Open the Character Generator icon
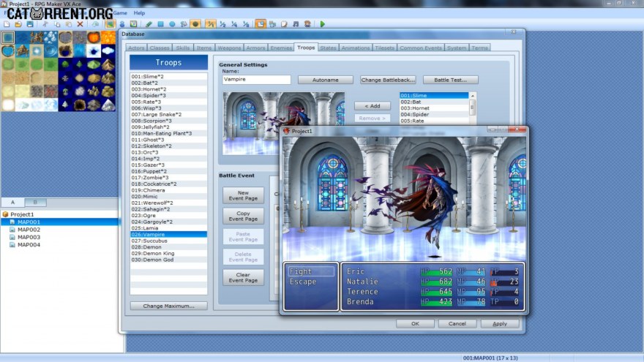The image size is (644, 362). click(x=307, y=24)
